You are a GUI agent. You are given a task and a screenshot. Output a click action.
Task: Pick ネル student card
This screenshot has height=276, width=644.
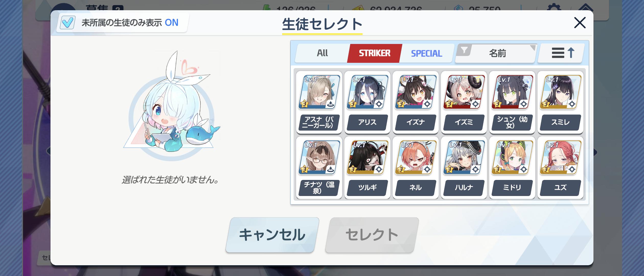coord(416,168)
